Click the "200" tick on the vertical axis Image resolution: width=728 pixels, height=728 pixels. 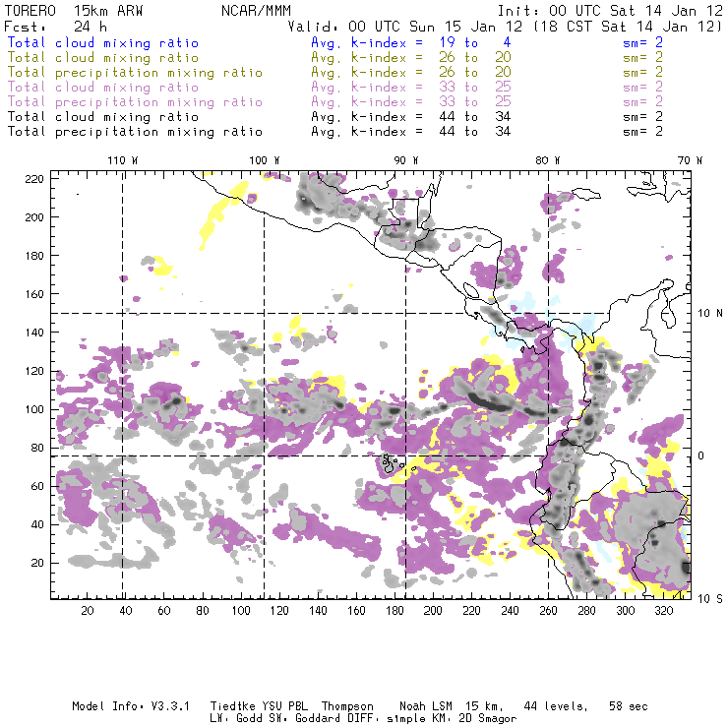(x=33, y=217)
